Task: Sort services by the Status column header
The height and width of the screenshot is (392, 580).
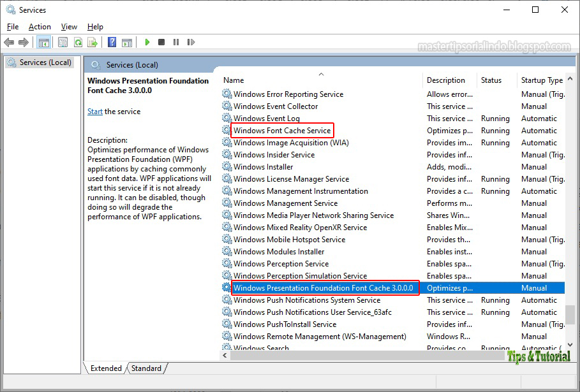Action: click(491, 80)
